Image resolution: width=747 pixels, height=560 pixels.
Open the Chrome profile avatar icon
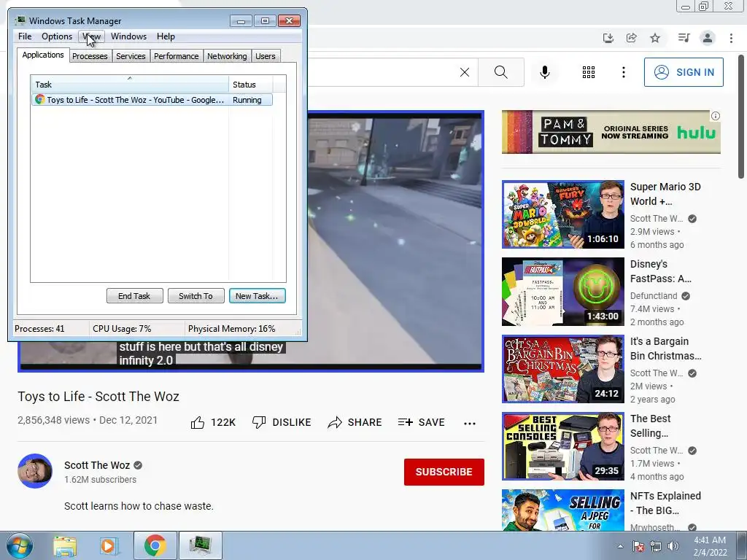[708, 38]
